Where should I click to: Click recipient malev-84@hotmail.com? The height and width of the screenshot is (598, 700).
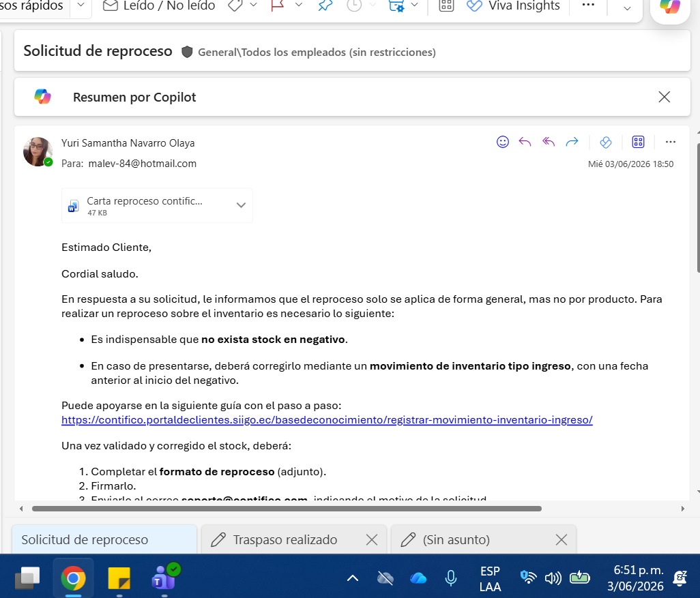click(x=143, y=164)
